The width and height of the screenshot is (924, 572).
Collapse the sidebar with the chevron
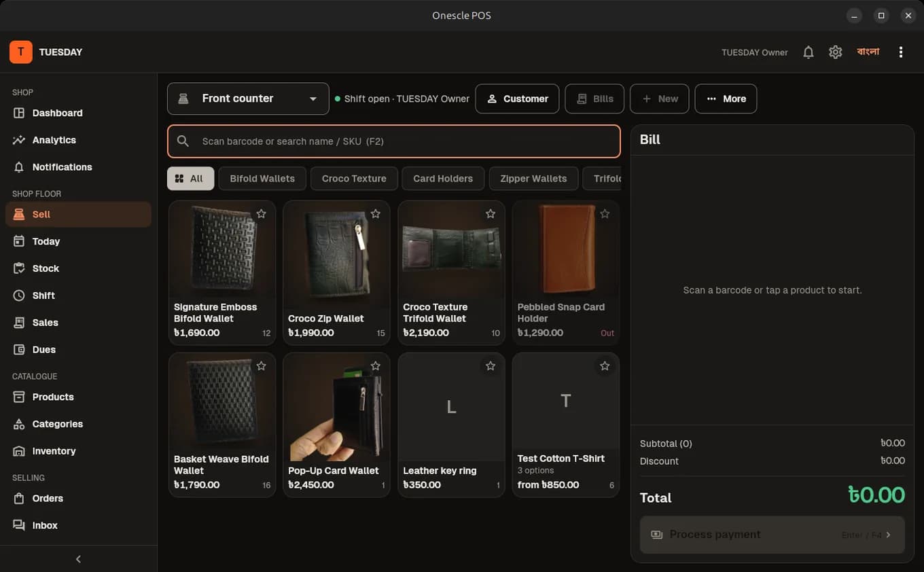[78, 559]
